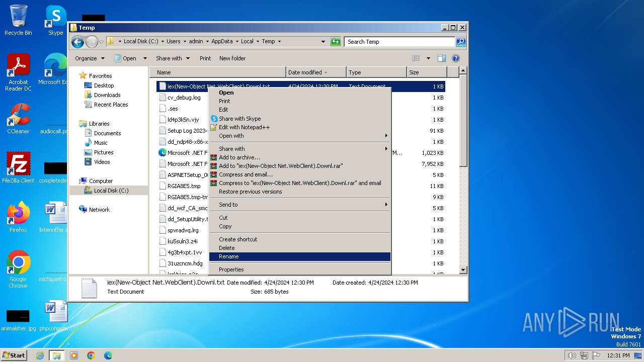Click the refresh button beside address bar
This screenshot has height=362, width=644.
(x=336, y=42)
